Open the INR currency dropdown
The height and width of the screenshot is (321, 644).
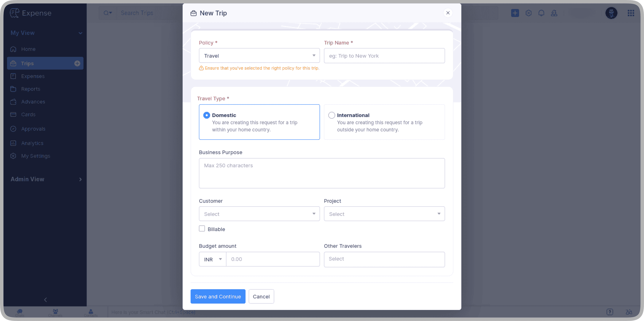(212, 259)
